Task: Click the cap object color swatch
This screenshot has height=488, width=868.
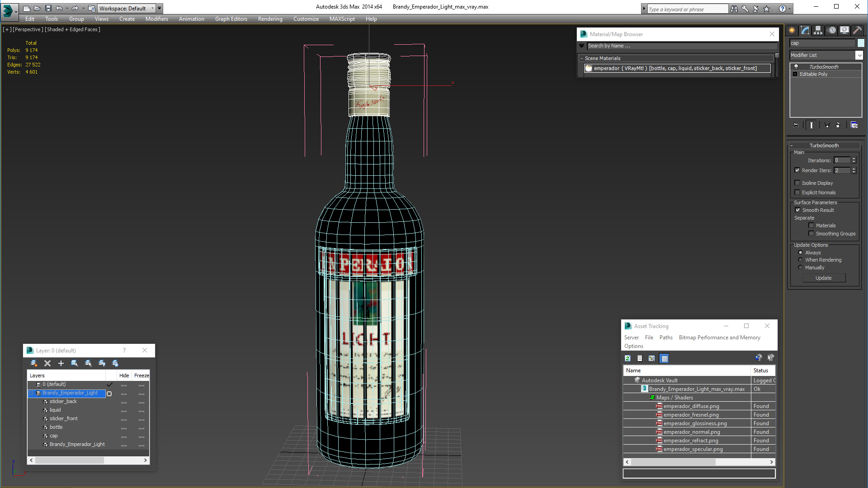Action: 861,43
